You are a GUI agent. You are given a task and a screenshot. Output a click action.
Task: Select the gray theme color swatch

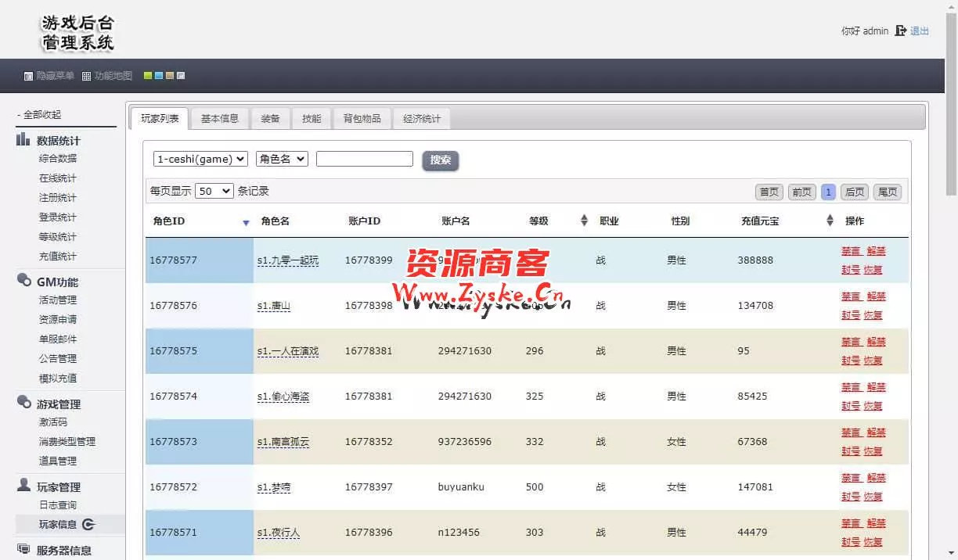[181, 76]
